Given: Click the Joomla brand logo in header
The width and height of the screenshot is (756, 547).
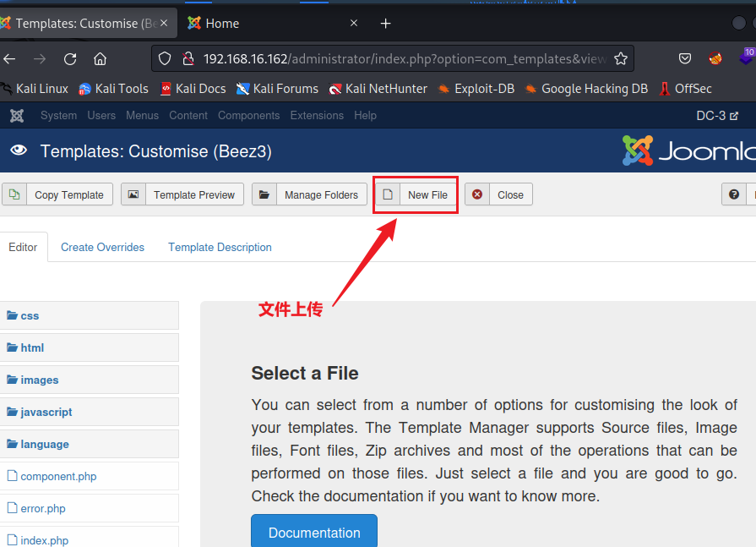Looking at the screenshot, I should point(688,151).
